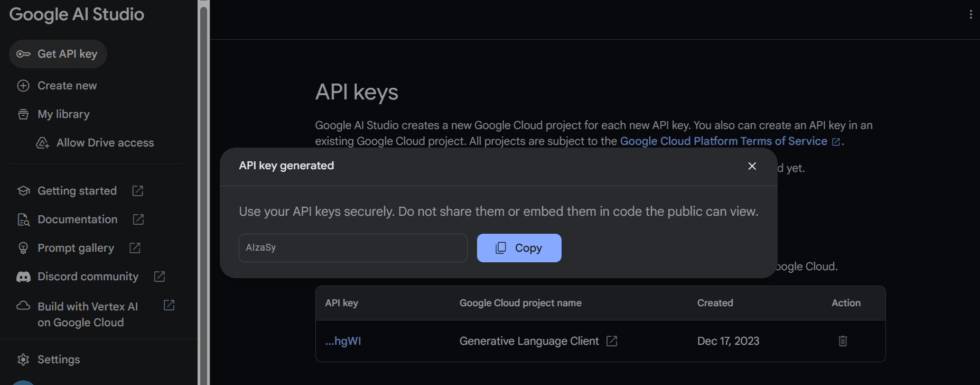Copy the generated API key
Screen dimensions: 980x385
point(519,248)
